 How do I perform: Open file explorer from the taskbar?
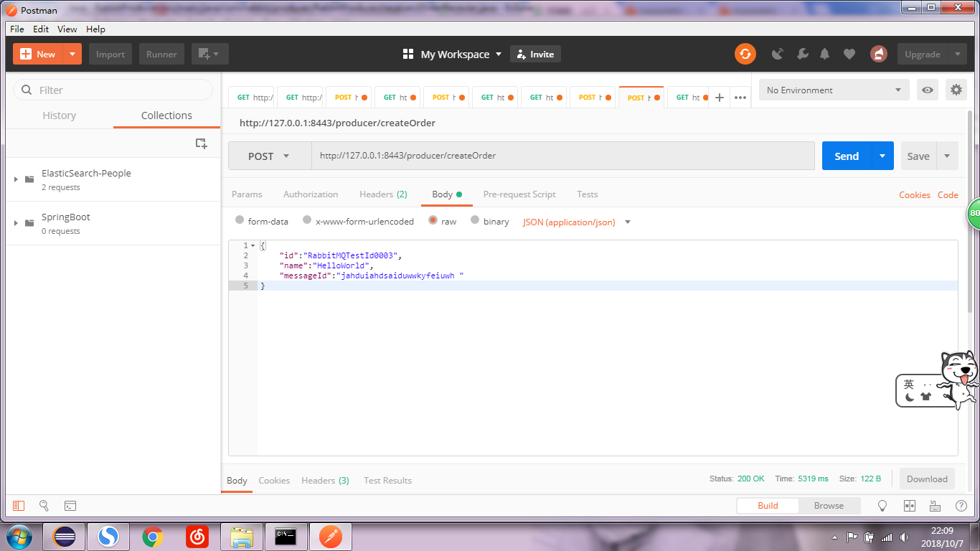(242, 537)
